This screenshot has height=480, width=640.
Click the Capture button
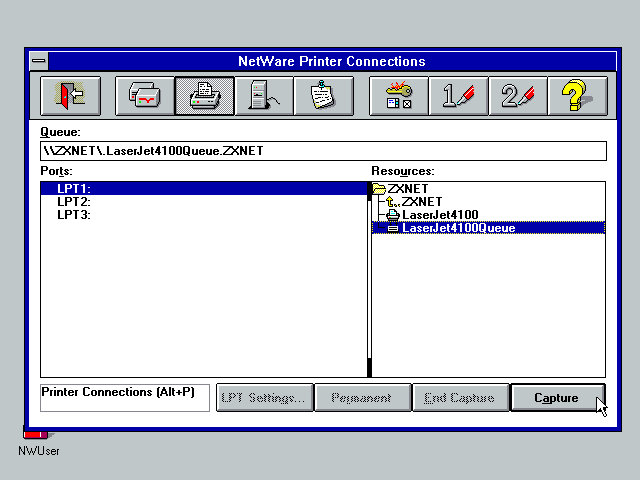558,398
